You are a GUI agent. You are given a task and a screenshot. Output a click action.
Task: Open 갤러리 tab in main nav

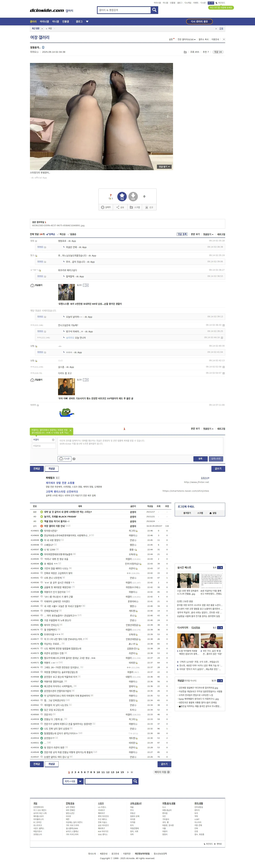pyautogui.click(x=33, y=22)
